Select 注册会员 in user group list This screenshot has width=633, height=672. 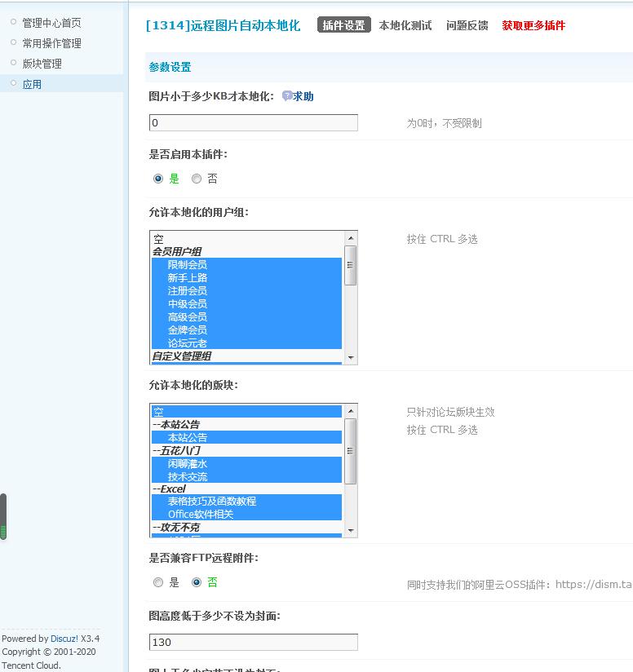(x=246, y=290)
